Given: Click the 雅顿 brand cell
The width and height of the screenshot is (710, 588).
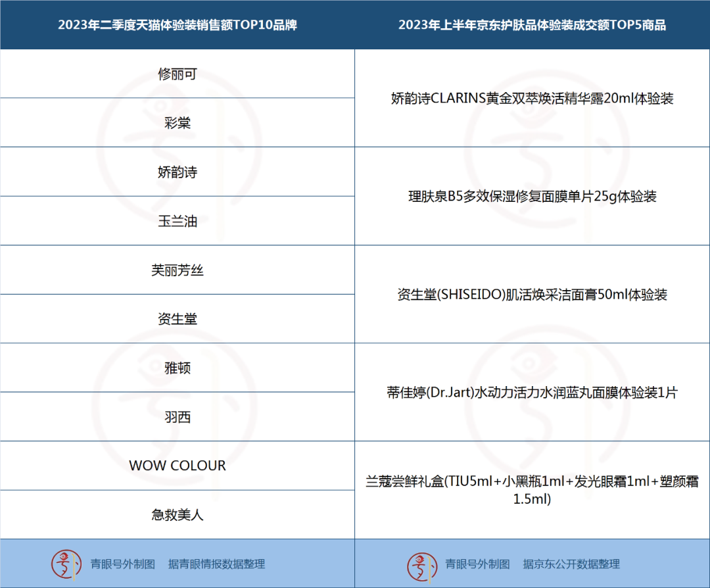Looking at the screenshot, I should pos(177,368).
